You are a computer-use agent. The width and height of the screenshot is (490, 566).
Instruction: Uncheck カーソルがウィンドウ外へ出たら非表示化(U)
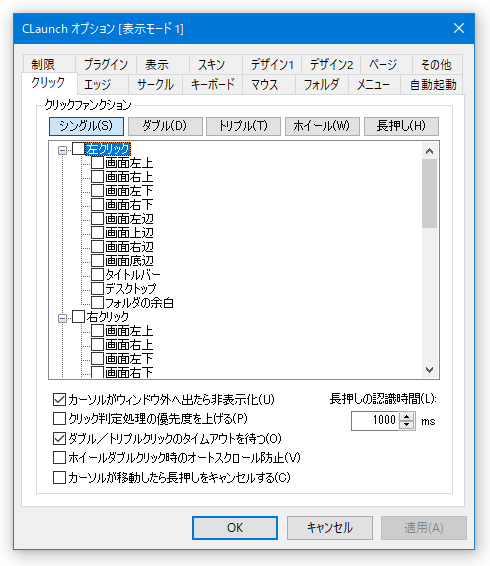(59, 400)
